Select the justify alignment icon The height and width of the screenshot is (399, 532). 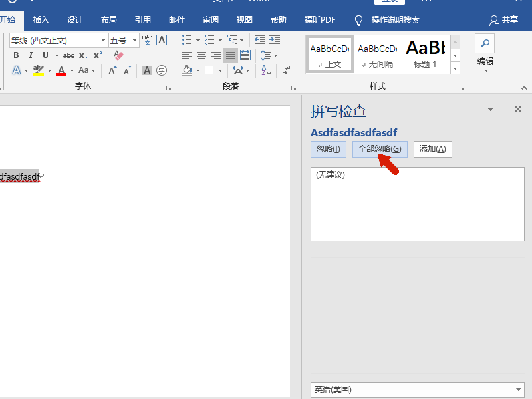pos(230,55)
